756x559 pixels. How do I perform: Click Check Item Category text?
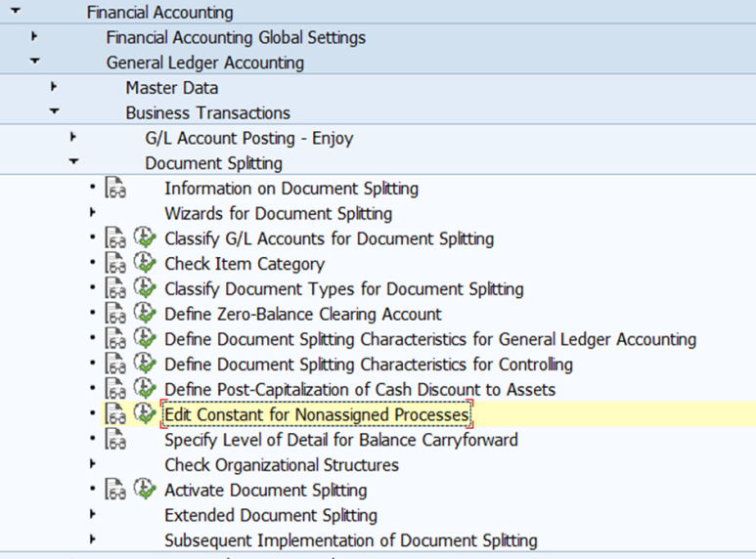245,264
